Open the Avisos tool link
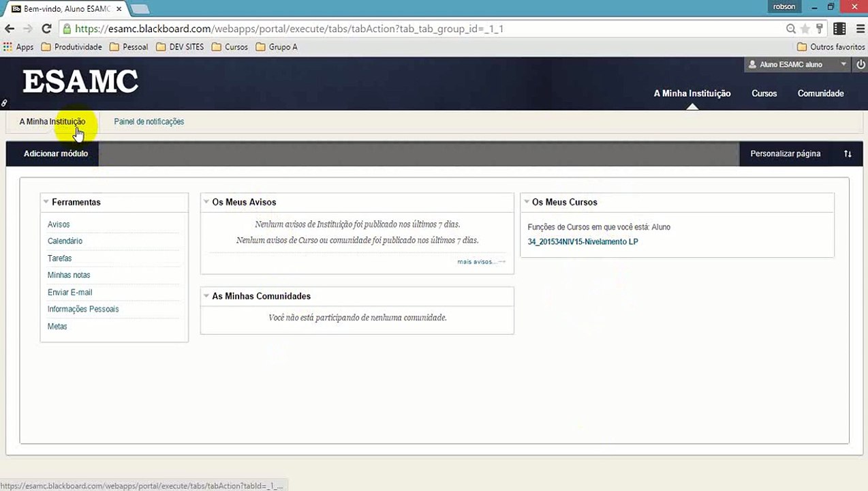This screenshot has height=491, width=868. pyautogui.click(x=59, y=224)
